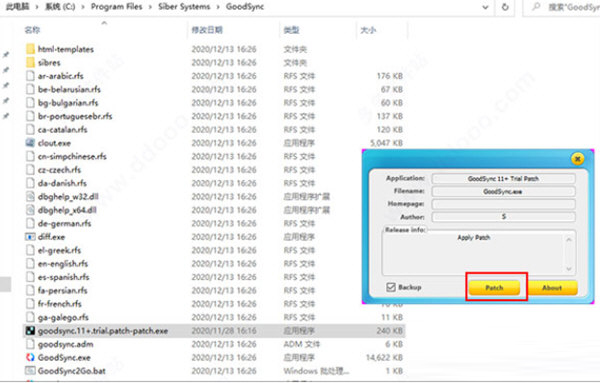Click the diff.exe application icon
This screenshot has height=383, width=600.
pos(30,237)
